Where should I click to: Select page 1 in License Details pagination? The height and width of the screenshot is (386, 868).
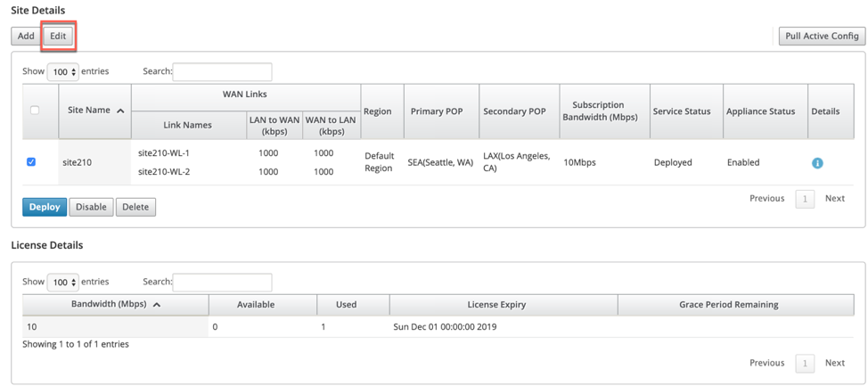click(x=805, y=364)
